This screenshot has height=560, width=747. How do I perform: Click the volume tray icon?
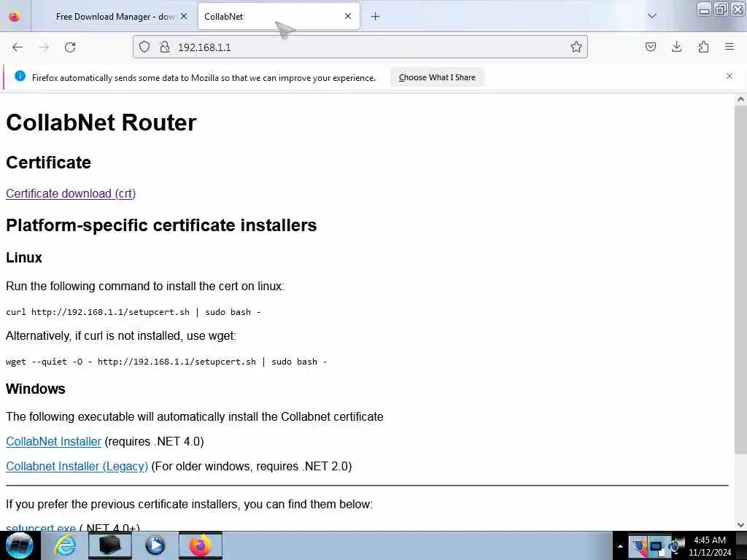676,545
